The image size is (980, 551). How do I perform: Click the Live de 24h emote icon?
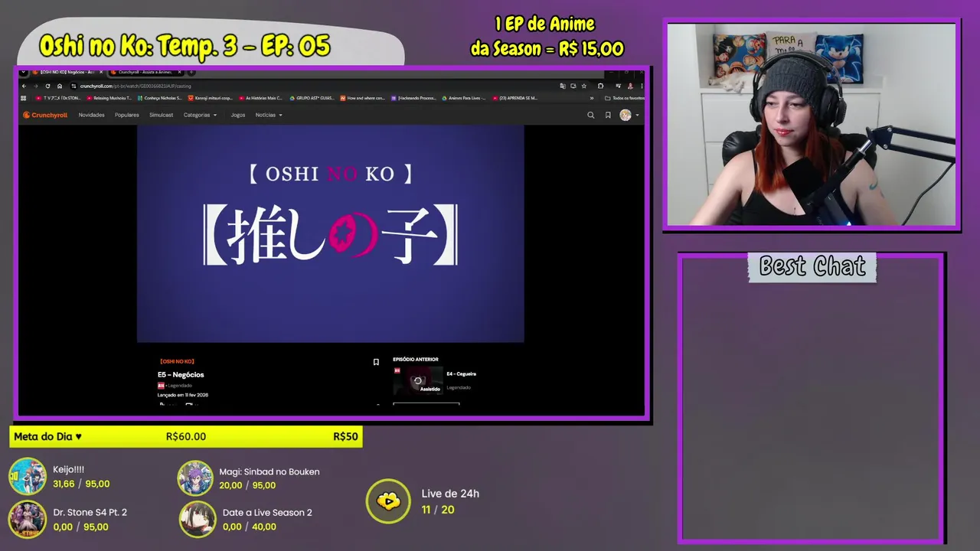(x=388, y=501)
